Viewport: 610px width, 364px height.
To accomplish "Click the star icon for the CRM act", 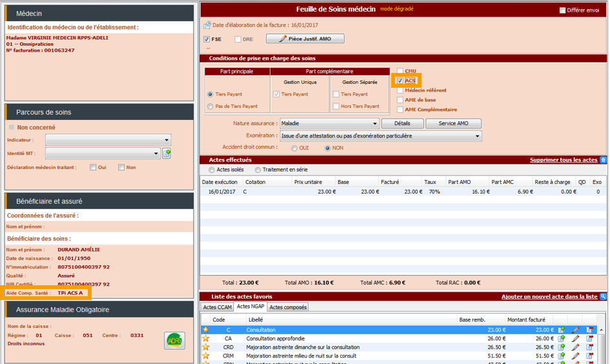I will 207,356.
